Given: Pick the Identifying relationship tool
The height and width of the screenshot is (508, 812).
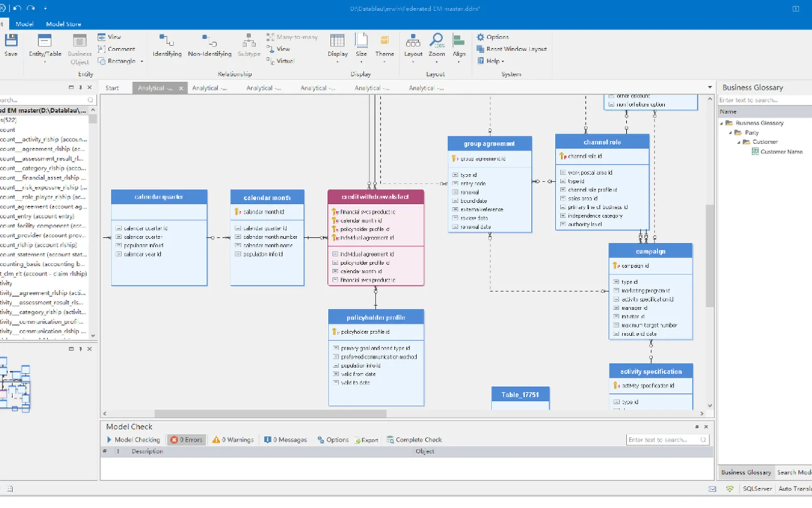Looking at the screenshot, I should click(167, 46).
